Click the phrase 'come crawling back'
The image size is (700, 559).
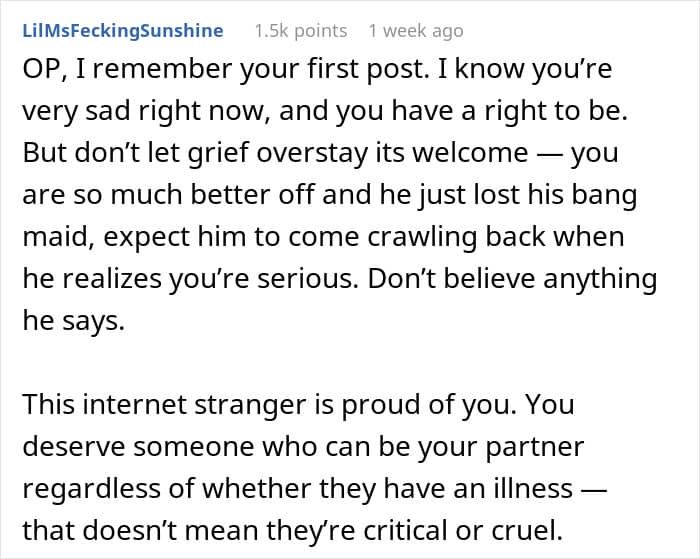tap(417, 237)
